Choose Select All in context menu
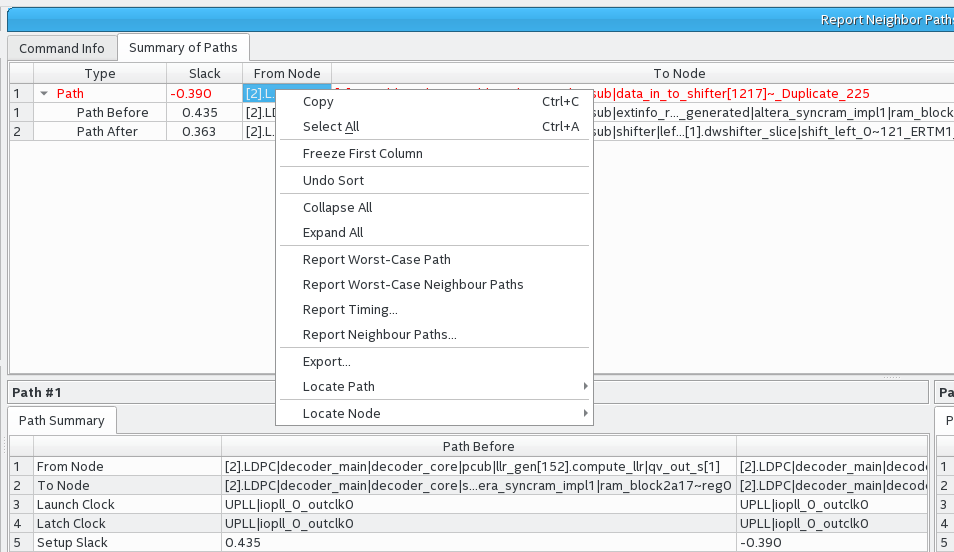The height and width of the screenshot is (552, 954). (x=331, y=127)
